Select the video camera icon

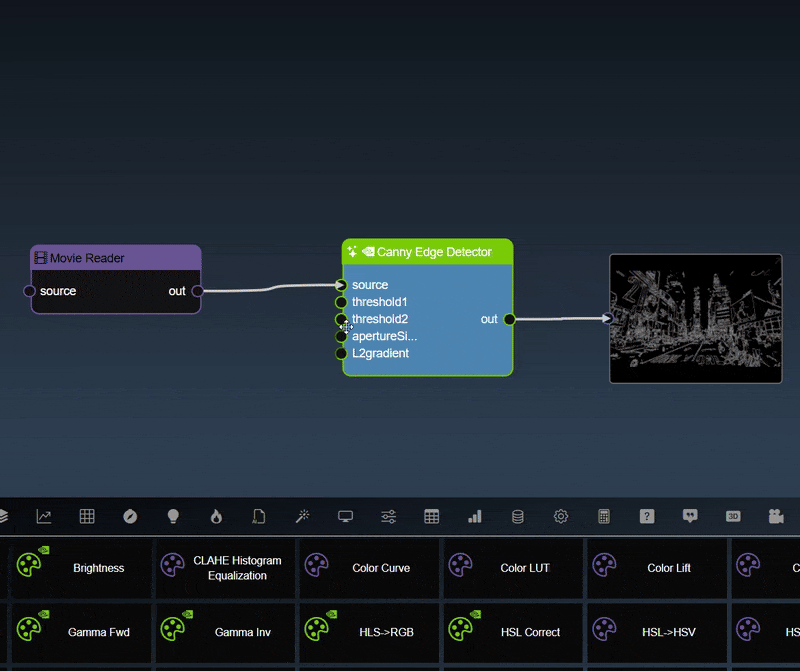coord(776,516)
